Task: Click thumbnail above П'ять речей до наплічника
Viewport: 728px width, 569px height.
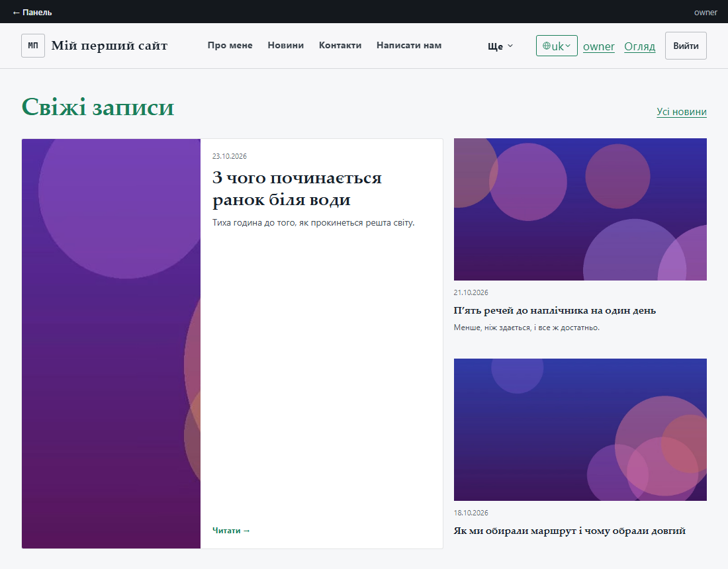Action: click(580, 209)
